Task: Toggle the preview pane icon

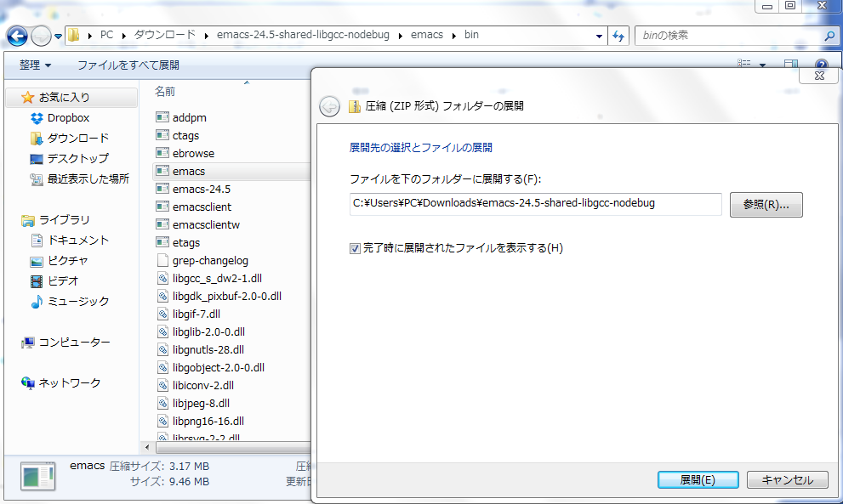Action: click(791, 64)
